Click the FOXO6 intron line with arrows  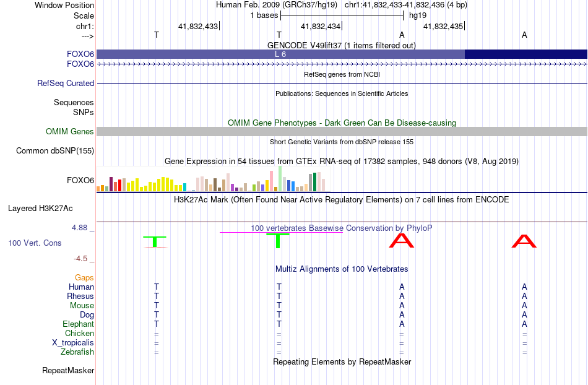(342, 64)
